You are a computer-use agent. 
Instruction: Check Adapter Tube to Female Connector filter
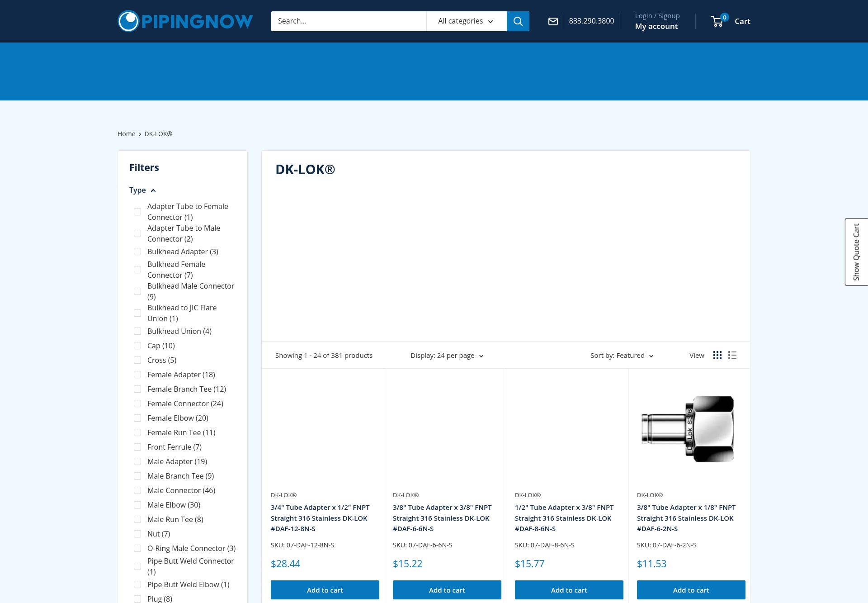coord(137,212)
